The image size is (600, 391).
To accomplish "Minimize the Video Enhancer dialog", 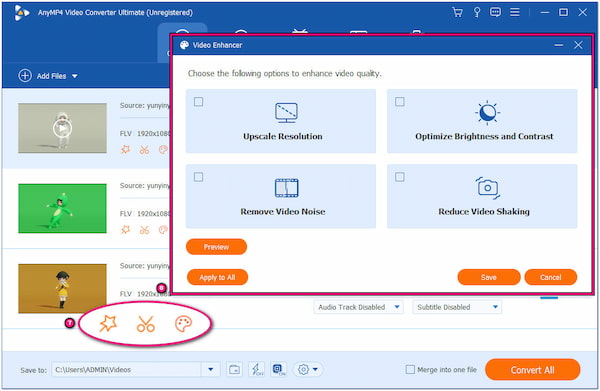I will point(559,45).
